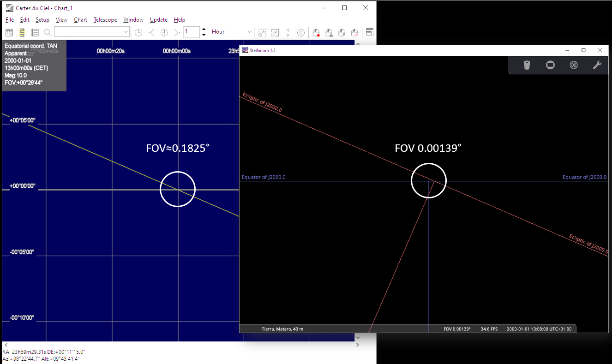Select the Stellarium ocular eyepiece icon
This screenshot has height=364, width=612.
(527, 65)
